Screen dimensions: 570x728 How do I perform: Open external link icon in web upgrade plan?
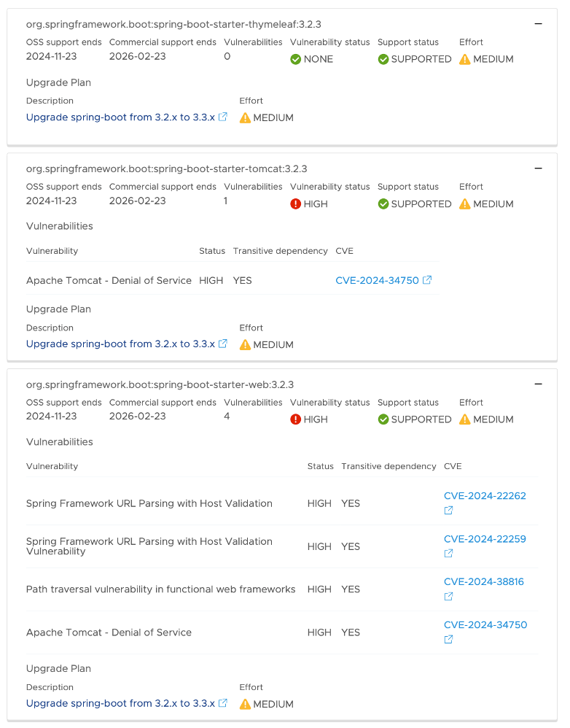point(222,703)
